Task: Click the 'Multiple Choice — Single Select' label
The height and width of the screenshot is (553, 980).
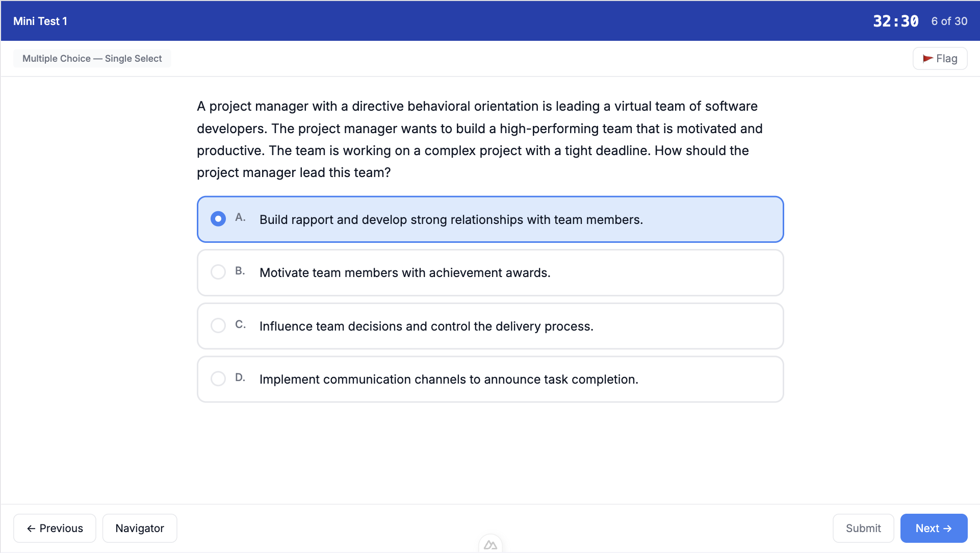Action: point(92,58)
